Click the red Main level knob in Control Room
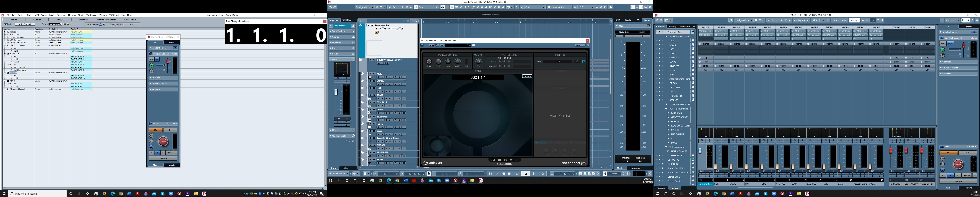Screen dimensions: 980x197 click(164, 141)
